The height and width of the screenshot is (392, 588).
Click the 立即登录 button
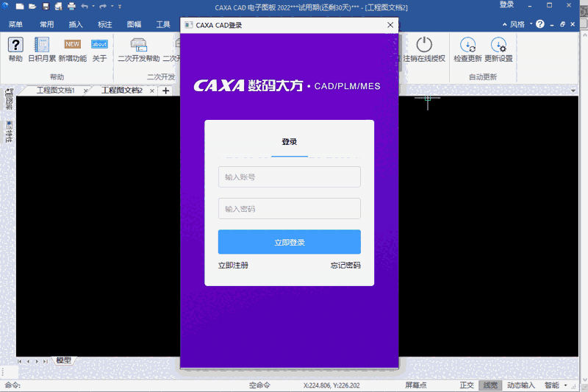pyautogui.click(x=289, y=242)
